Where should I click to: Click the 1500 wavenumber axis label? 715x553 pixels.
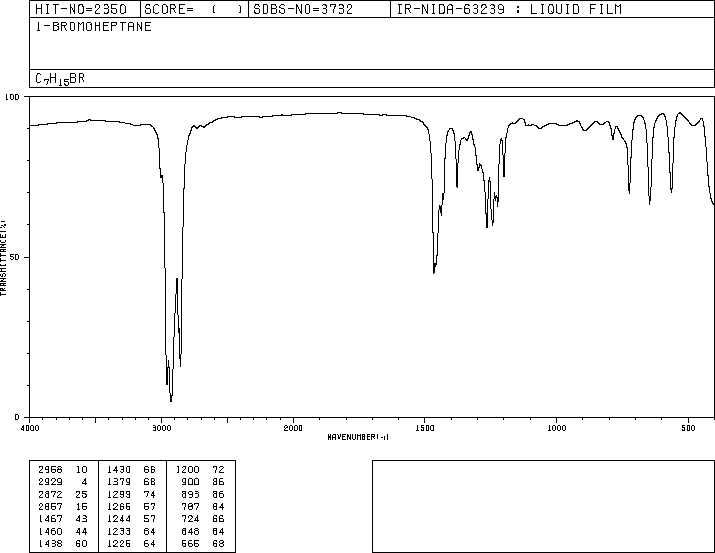coord(425,428)
